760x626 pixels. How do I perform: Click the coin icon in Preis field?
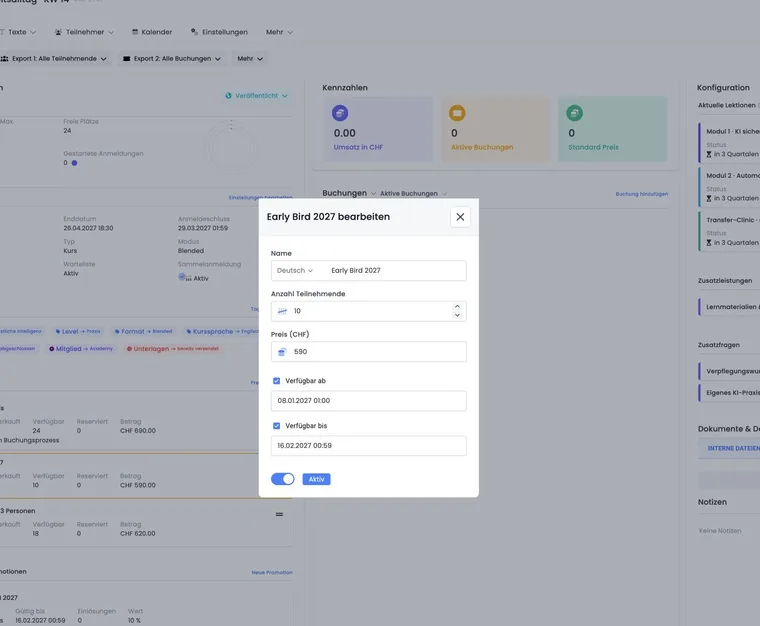[x=282, y=352]
